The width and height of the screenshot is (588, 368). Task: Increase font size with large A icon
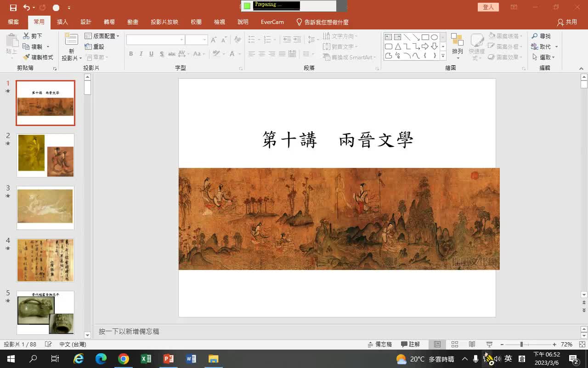[x=214, y=40]
